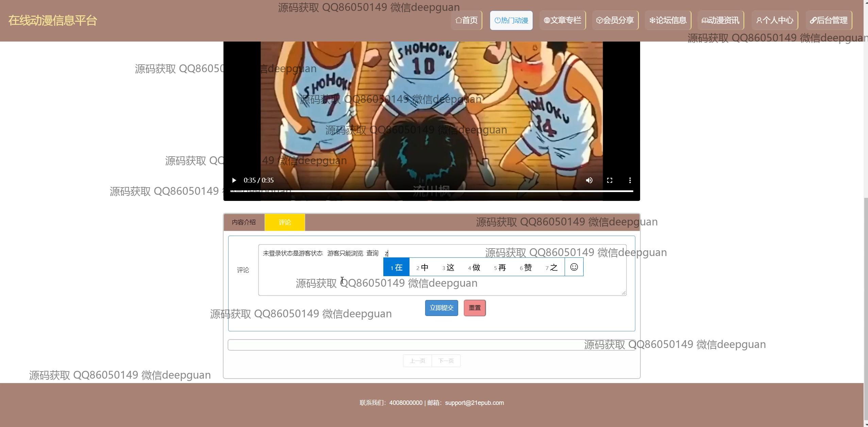Choose IME candidate 在

[396, 267]
